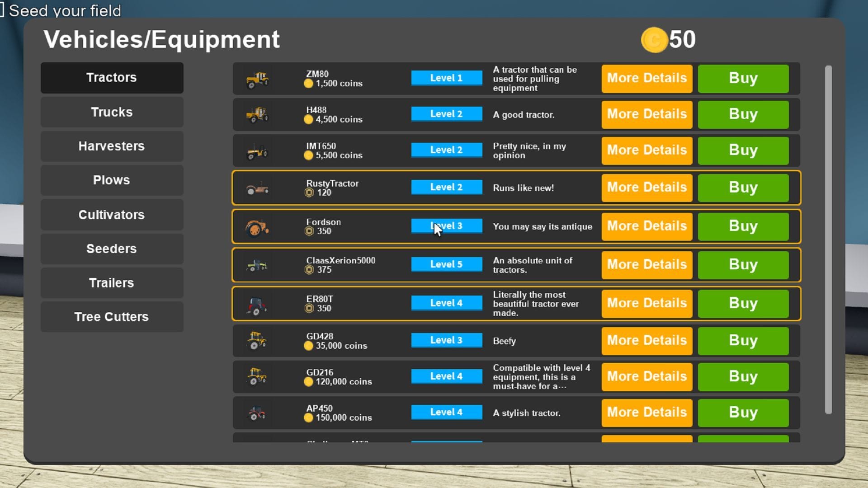Click the gold coin balance icon
This screenshot has width=868, height=488.
[x=654, y=40]
